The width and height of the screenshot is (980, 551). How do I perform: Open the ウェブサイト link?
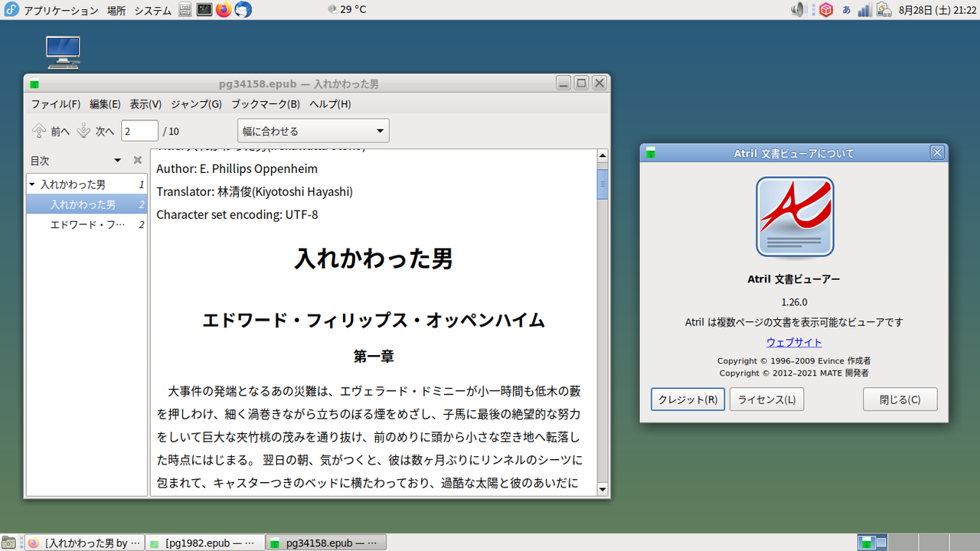(794, 342)
